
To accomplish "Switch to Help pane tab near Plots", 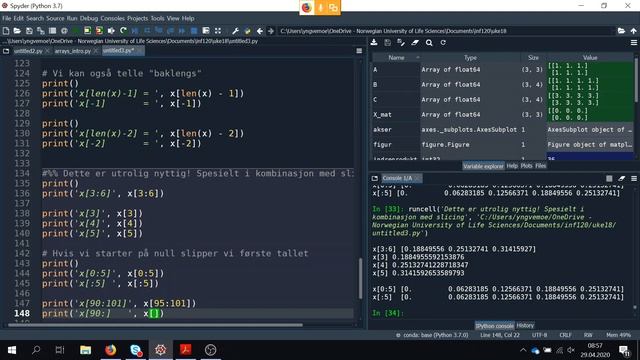I will coord(512,166).
